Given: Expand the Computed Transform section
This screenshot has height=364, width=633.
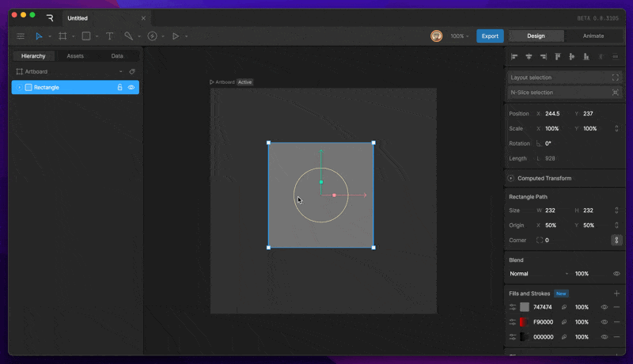Looking at the screenshot, I should 511,178.
